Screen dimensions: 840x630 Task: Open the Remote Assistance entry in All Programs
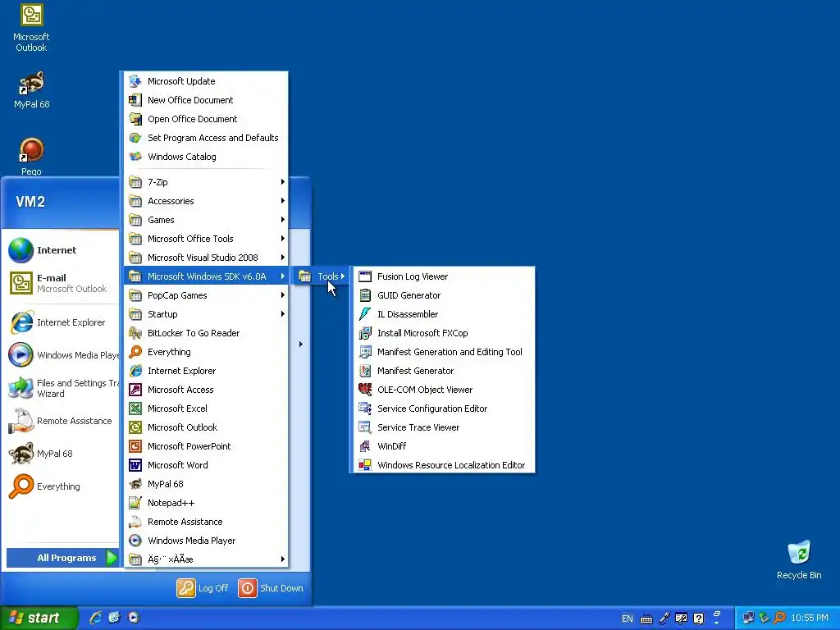[206, 522]
